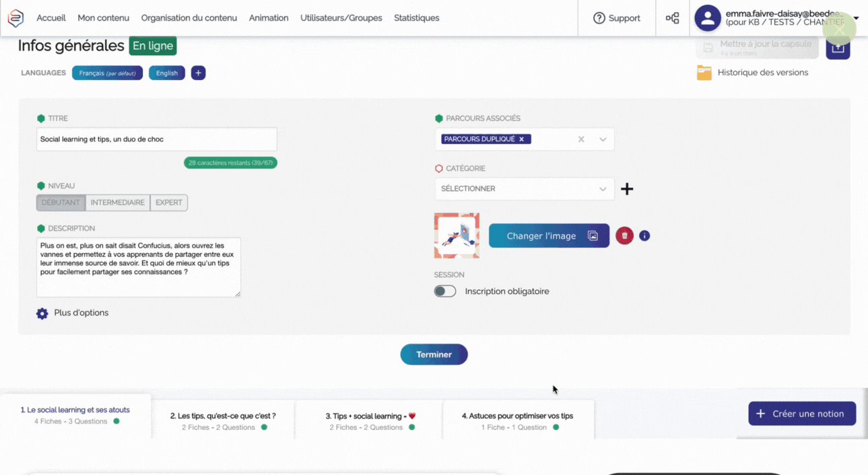
Task: Toggle the Inscription obligatoire switch
Action: click(445, 291)
